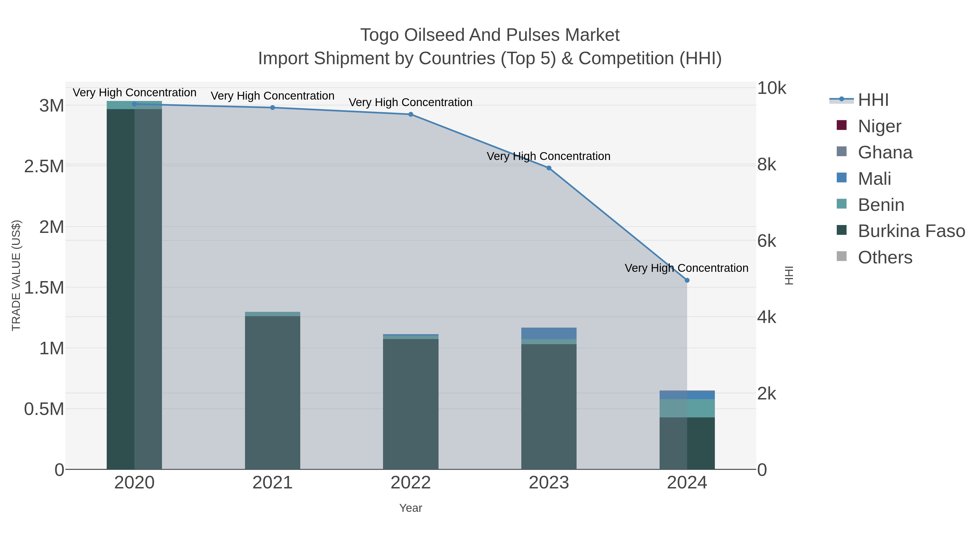980x551 pixels.
Task: Click the Niger maroon color swatch
Action: click(x=841, y=125)
